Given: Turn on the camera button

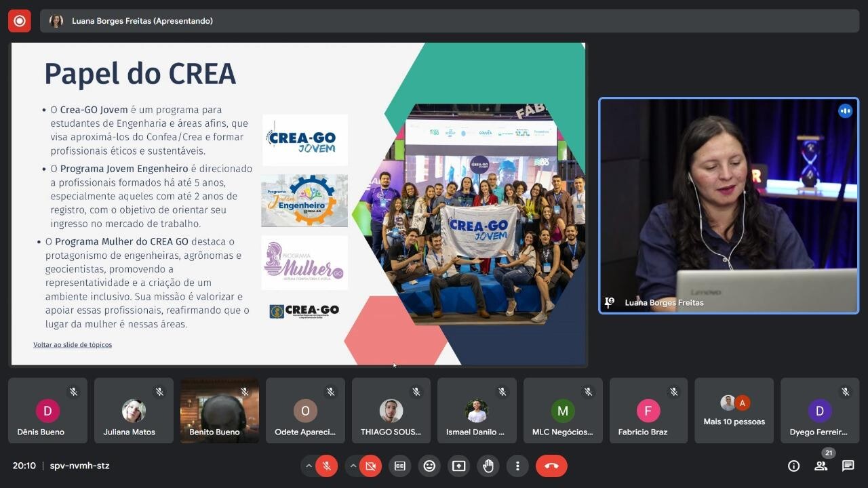Looking at the screenshot, I should 370,466.
